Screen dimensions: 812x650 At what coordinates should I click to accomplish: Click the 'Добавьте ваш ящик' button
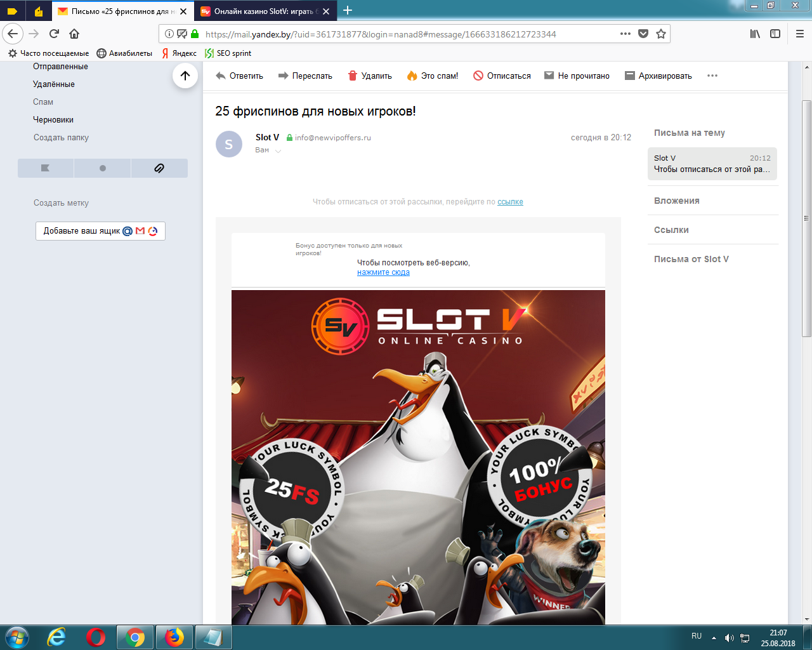point(100,231)
